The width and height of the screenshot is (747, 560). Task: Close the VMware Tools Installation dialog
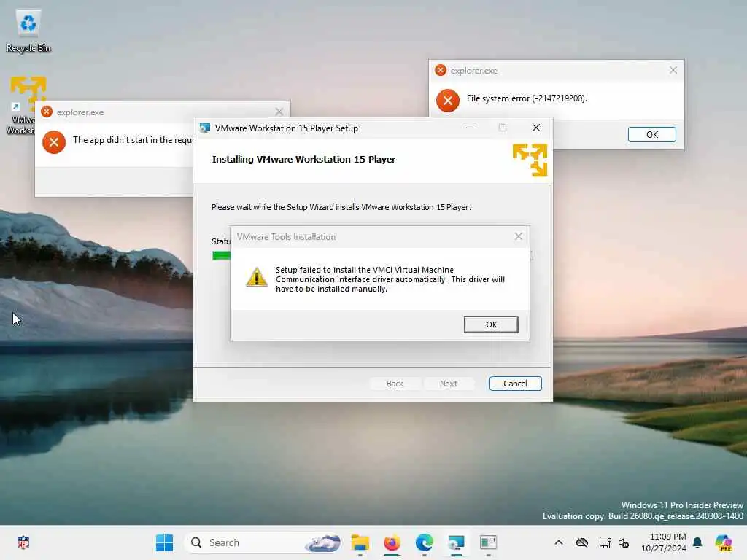[519, 237]
